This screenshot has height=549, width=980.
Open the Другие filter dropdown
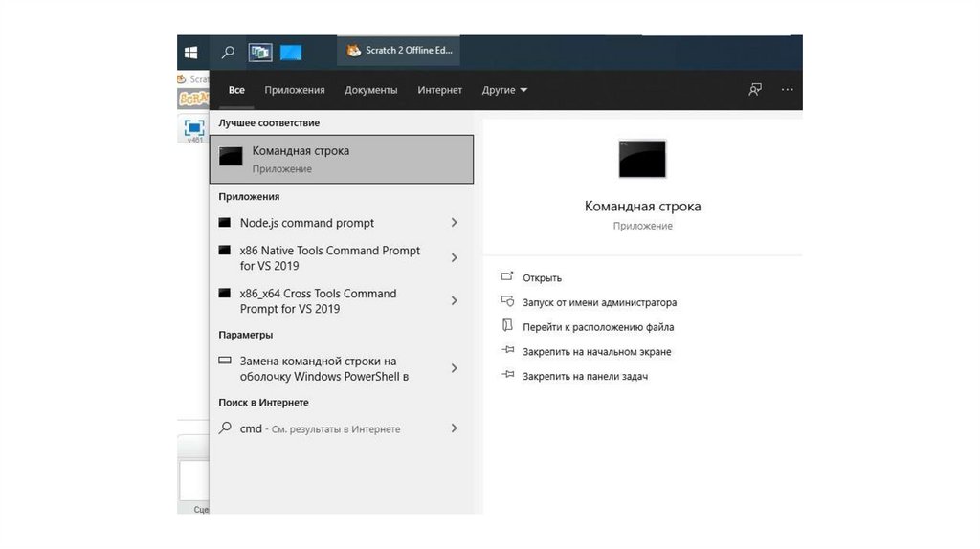(504, 90)
